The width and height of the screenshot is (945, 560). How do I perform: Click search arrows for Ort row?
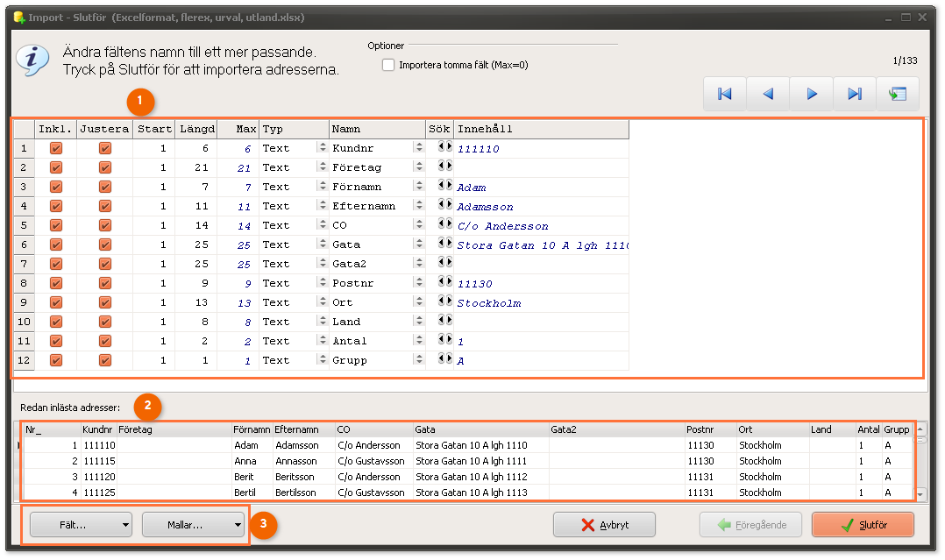444,301
